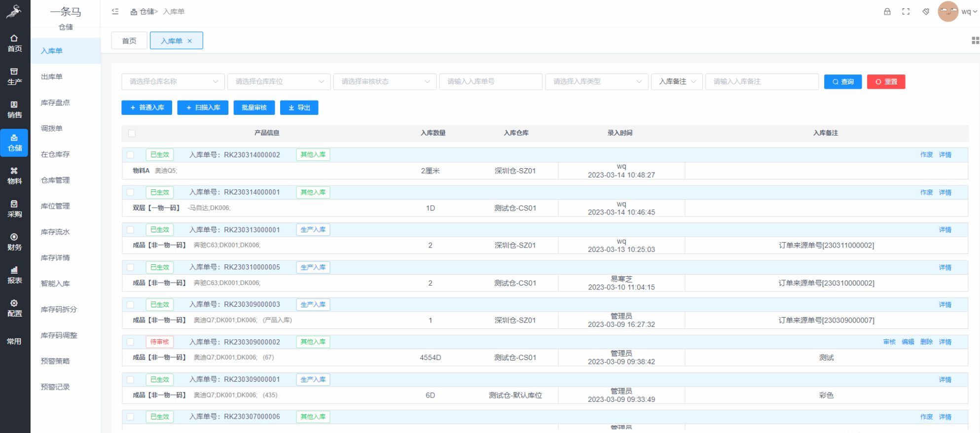The height and width of the screenshot is (433, 980).
Task: Click the 普通入库 button
Action: pos(147,108)
